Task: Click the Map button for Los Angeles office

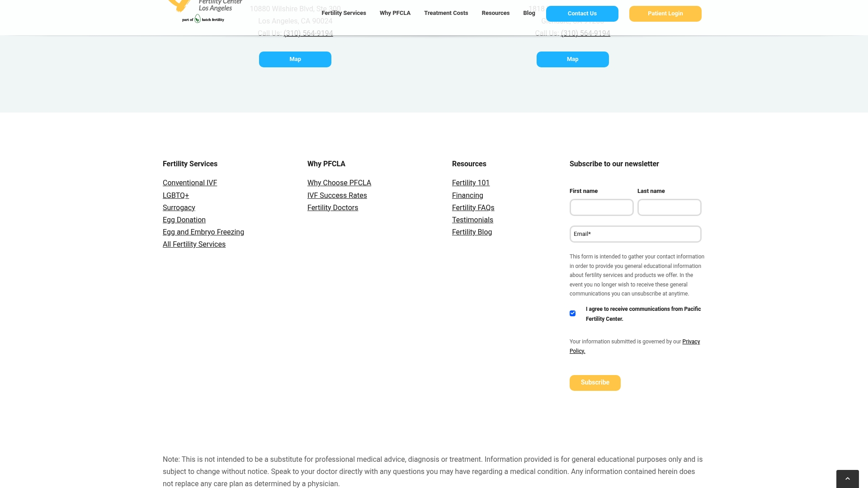Action: [x=295, y=59]
